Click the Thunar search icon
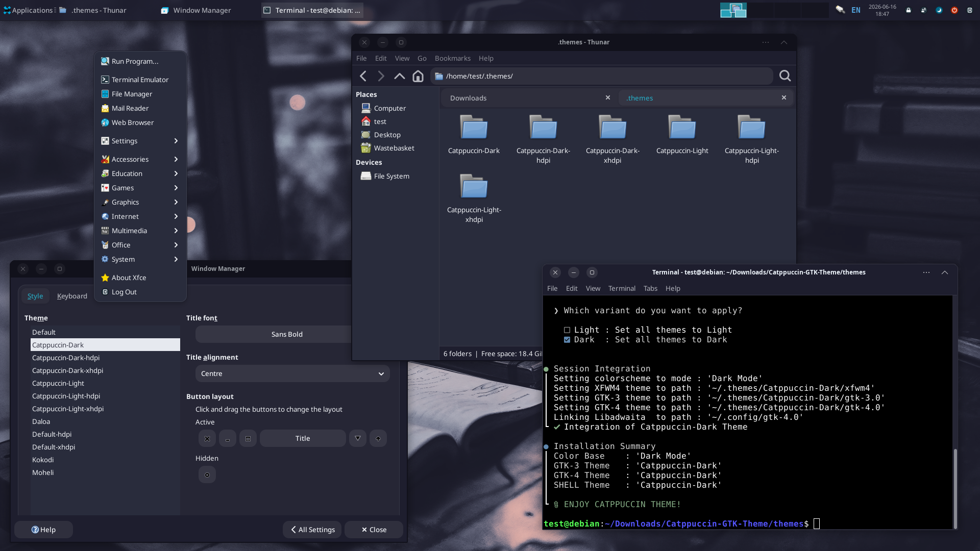 tap(785, 76)
